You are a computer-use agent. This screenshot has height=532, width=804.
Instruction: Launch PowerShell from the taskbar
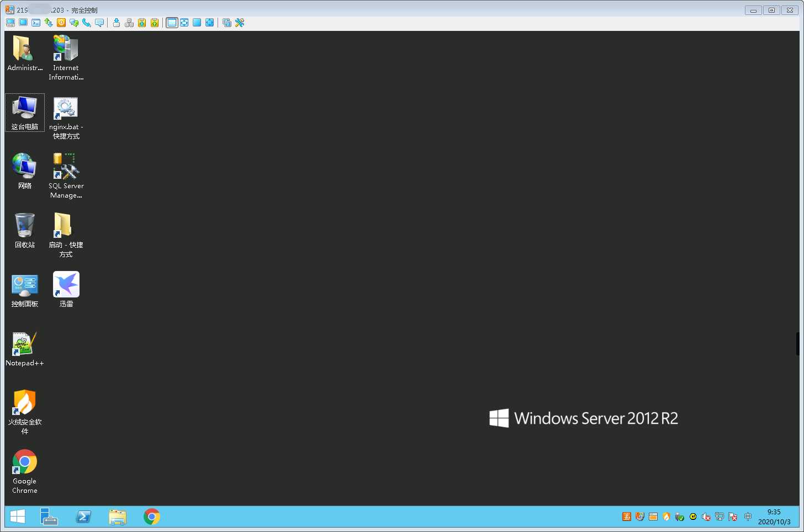click(x=83, y=517)
